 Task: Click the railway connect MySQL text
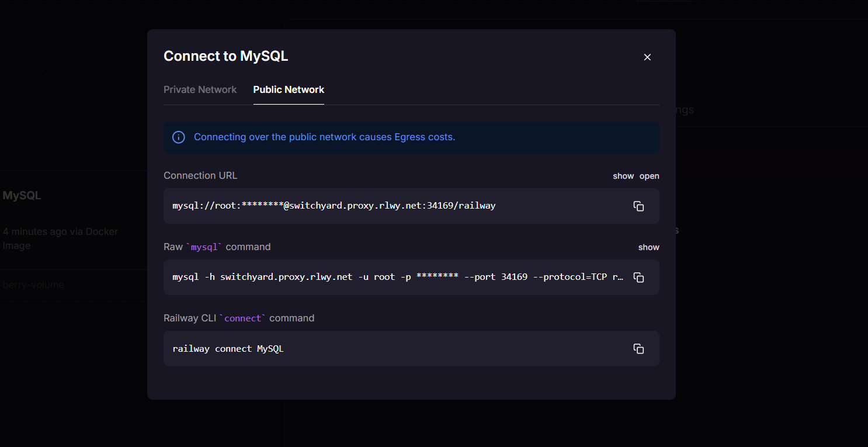click(x=228, y=349)
